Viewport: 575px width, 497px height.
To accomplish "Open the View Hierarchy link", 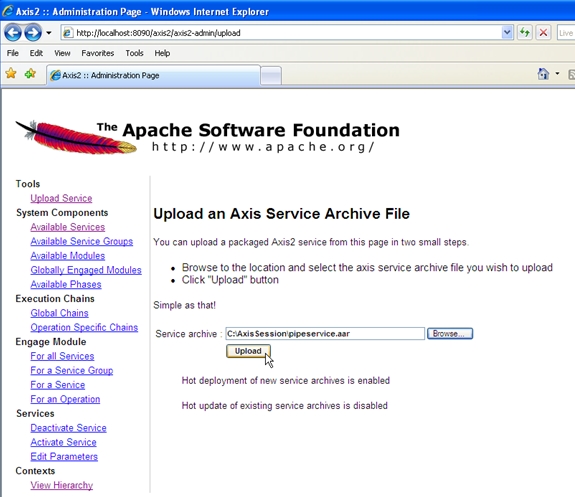I will [x=62, y=485].
